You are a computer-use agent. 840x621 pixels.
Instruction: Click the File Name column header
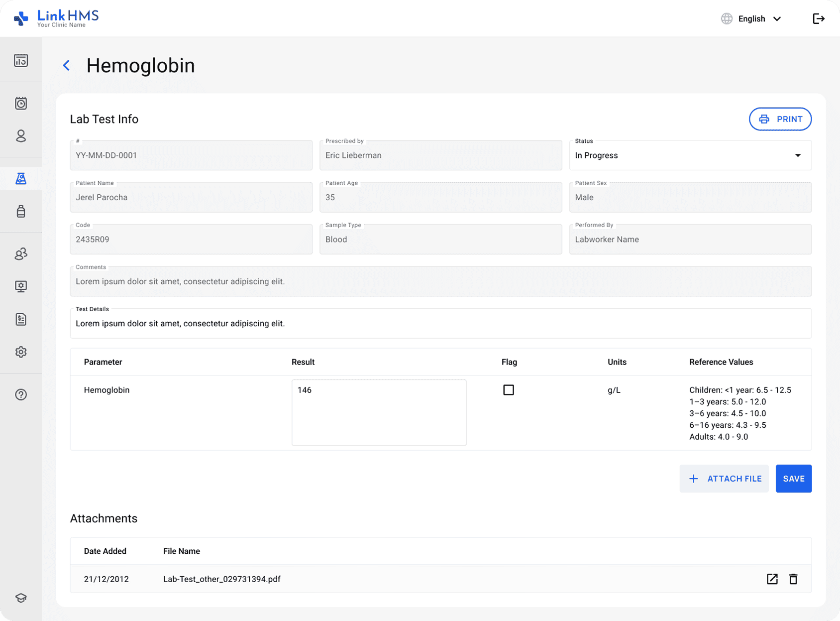pos(182,551)
